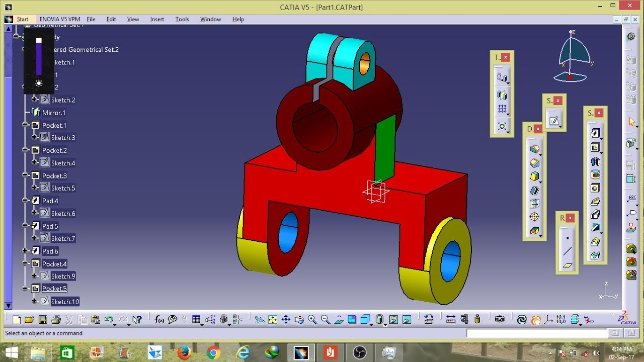Select Pocket.3 in specification tree
Viewport: 644px width, 362px height.
click(54, 175)
